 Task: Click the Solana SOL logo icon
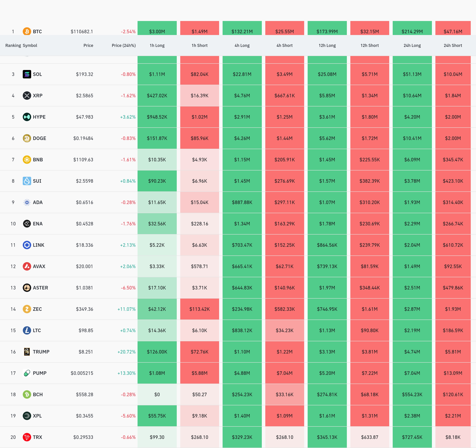[27, 74]
